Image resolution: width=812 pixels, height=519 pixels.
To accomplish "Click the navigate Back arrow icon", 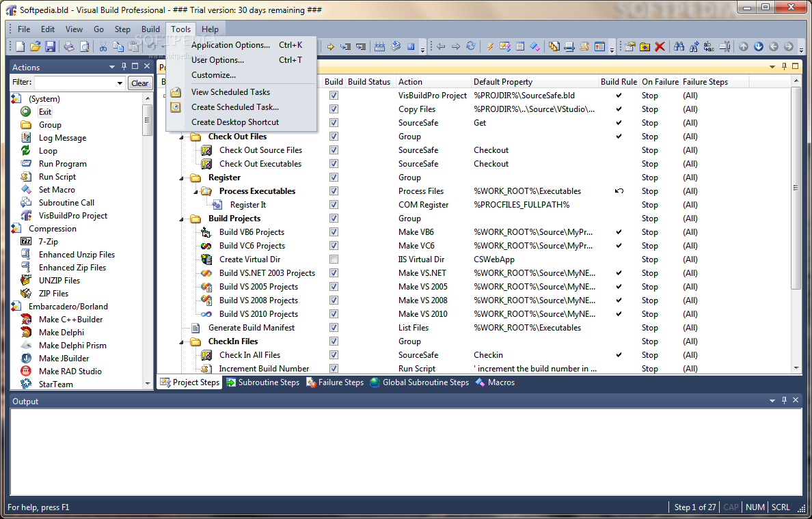I will coord(441,46).
